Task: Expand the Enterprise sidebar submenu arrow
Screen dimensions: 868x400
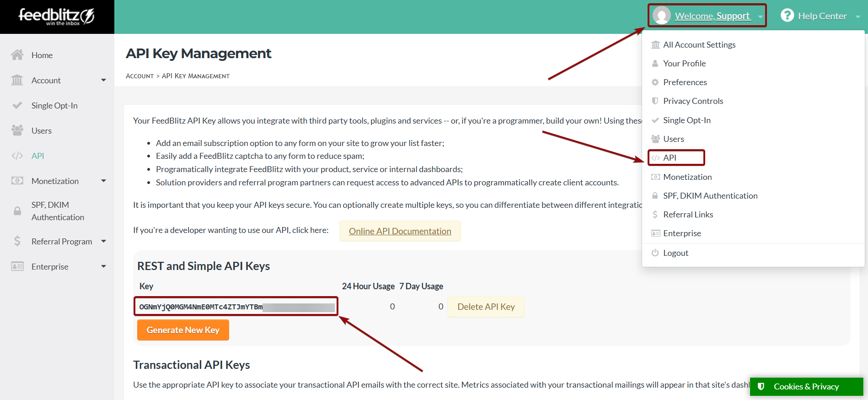Action: click(x=104, y=266)
